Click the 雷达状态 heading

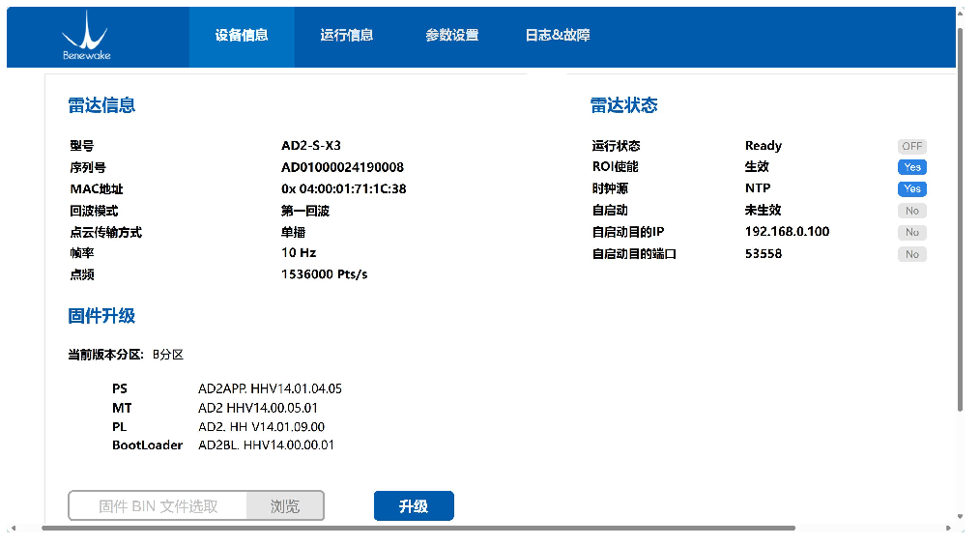[623, 105]
